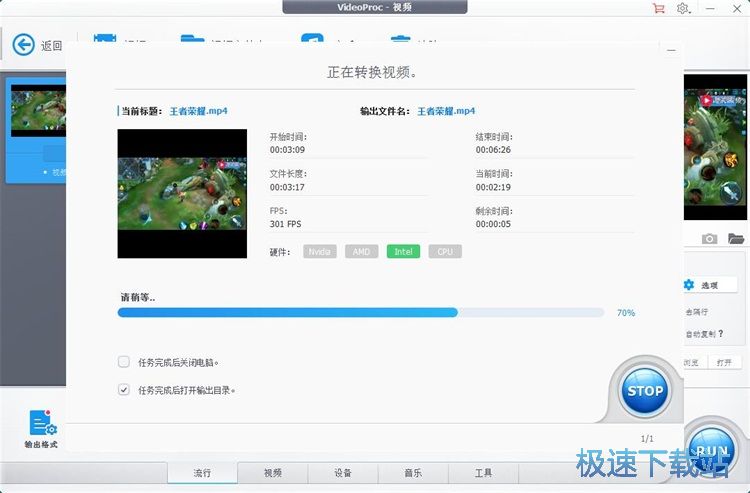Click the RUN button
The height and width of the screenshot is (493, 750).
tap(712, 451)
